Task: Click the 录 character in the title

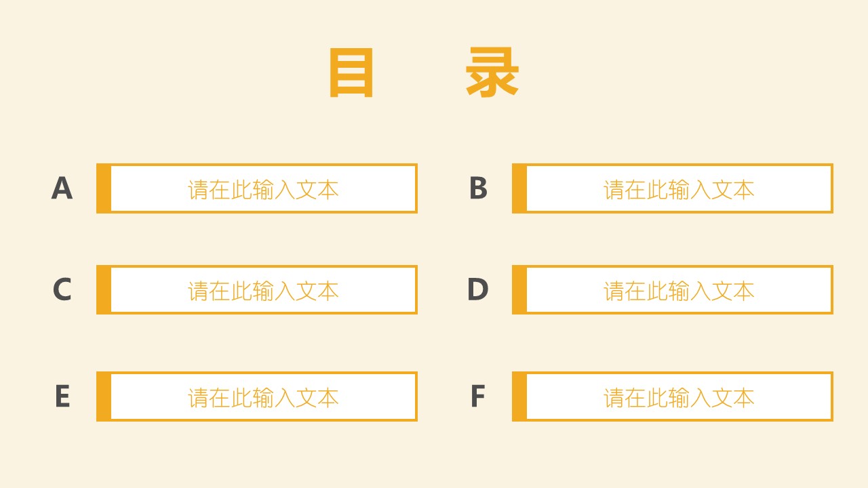Action: click(x=492, y=73)
